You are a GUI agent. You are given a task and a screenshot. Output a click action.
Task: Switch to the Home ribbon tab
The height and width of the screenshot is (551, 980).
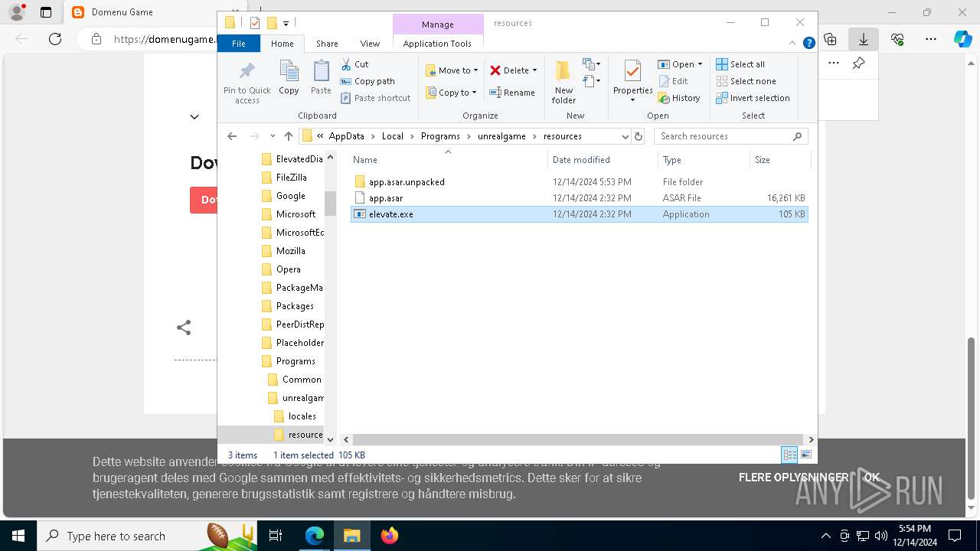[283, 44]
